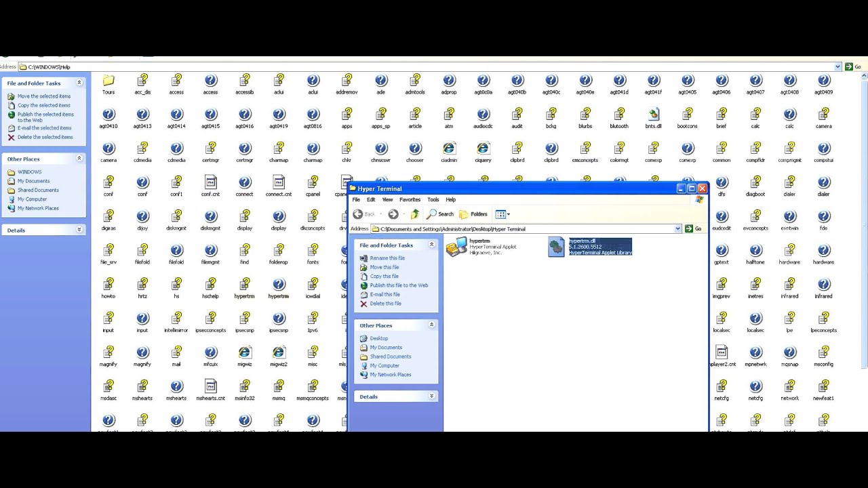This screenshot has width=868, height=488.
Task: Open Help menu in Hyper Terminal
Action: (450, 200)
